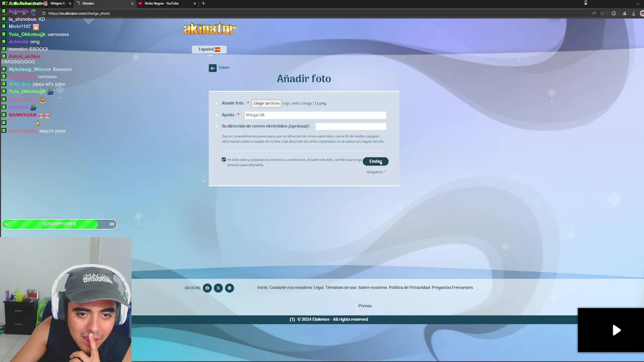Click the Enviar button
Screen dimensions: 644x362
375,161
